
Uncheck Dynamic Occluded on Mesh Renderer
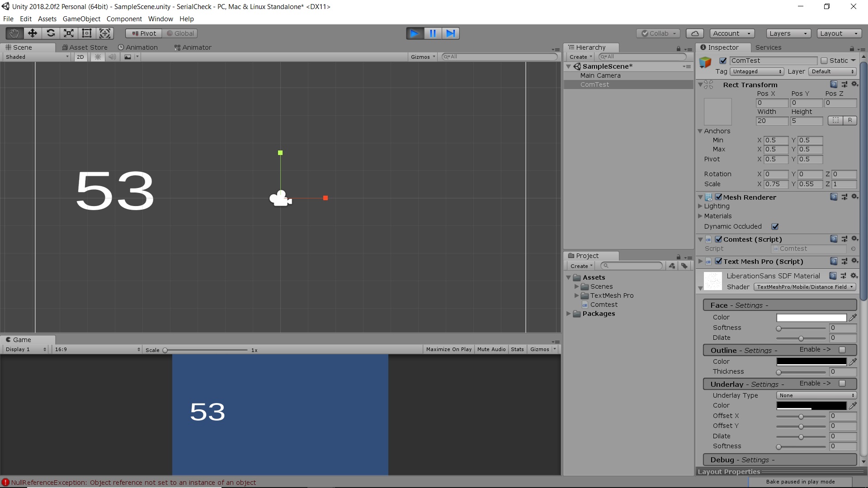[x=775, y=226]
